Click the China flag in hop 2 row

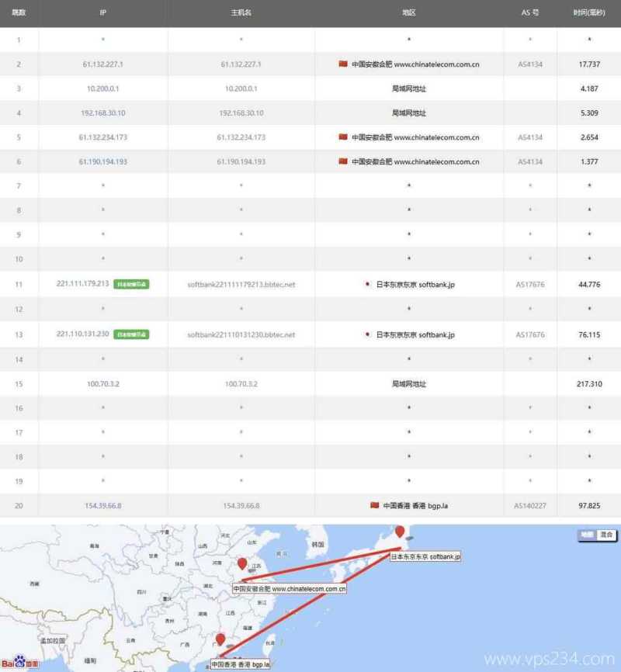(343, 64)
